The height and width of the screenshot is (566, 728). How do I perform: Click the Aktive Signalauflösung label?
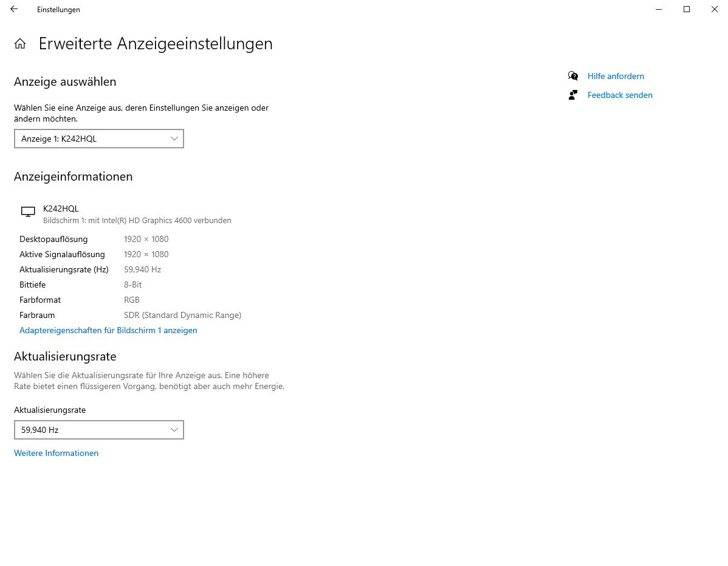[x=62, y=255]
